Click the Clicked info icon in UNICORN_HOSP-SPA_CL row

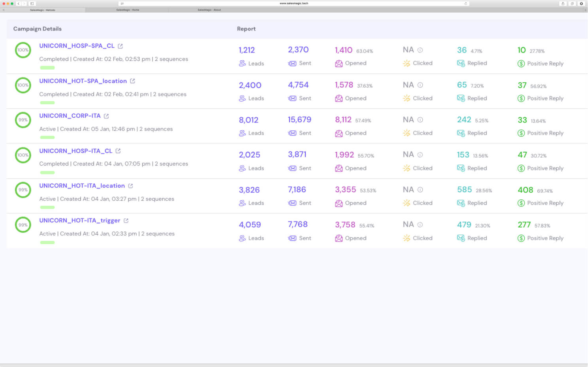pos(420,50)
